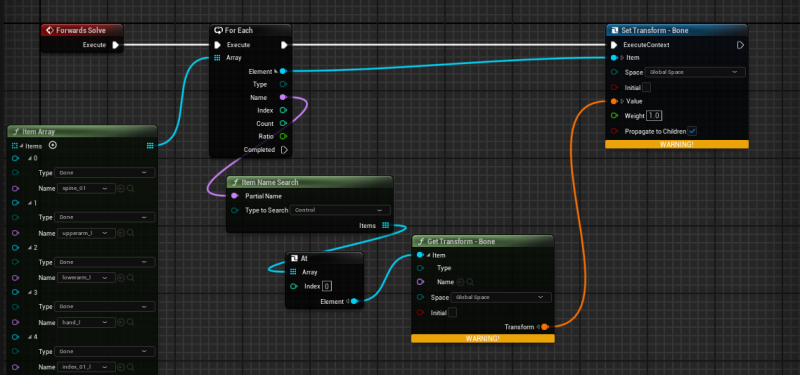Click the add element icon beside Items
This screenshot has height=375, width=800.
click(53, 145)
